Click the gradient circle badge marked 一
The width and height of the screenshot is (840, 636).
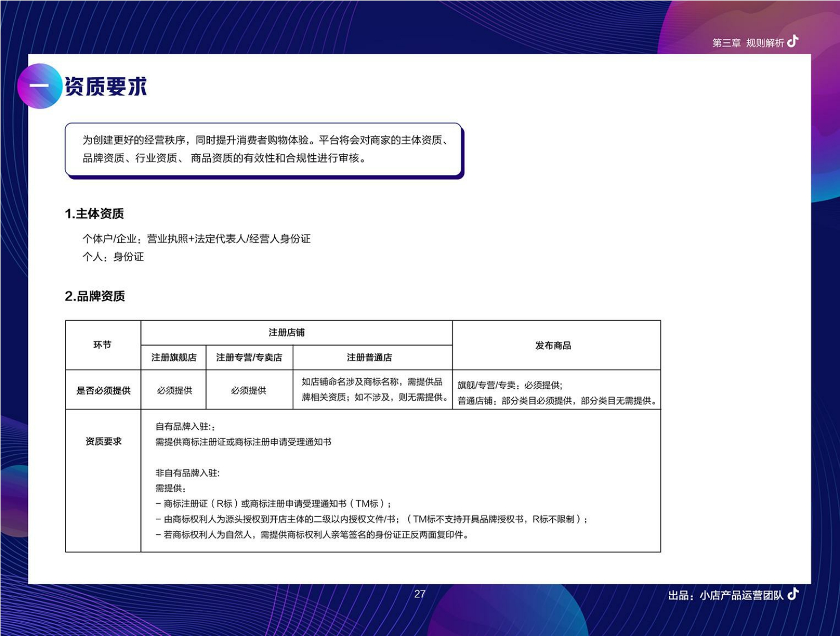click(x=39, y=86)
